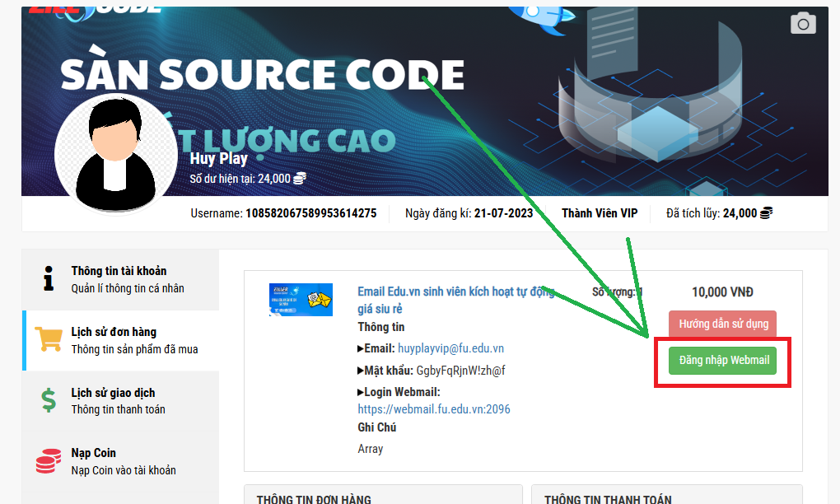The width and height of the screenshot is (840, 504).
Task: Click the red coin stack icon
Action: click(x=49, y=461)
